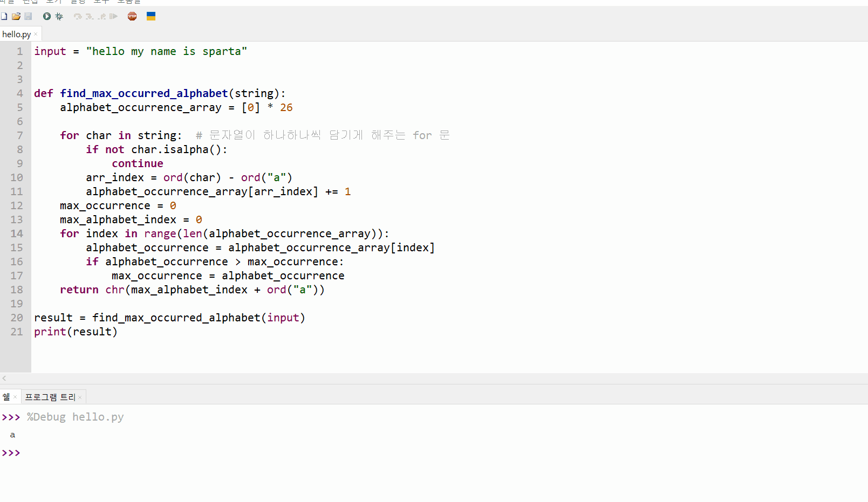This screenshot has width=868, height=502.
Task: Switch to the 쉘 shell tab
Action: click(6, 397)
